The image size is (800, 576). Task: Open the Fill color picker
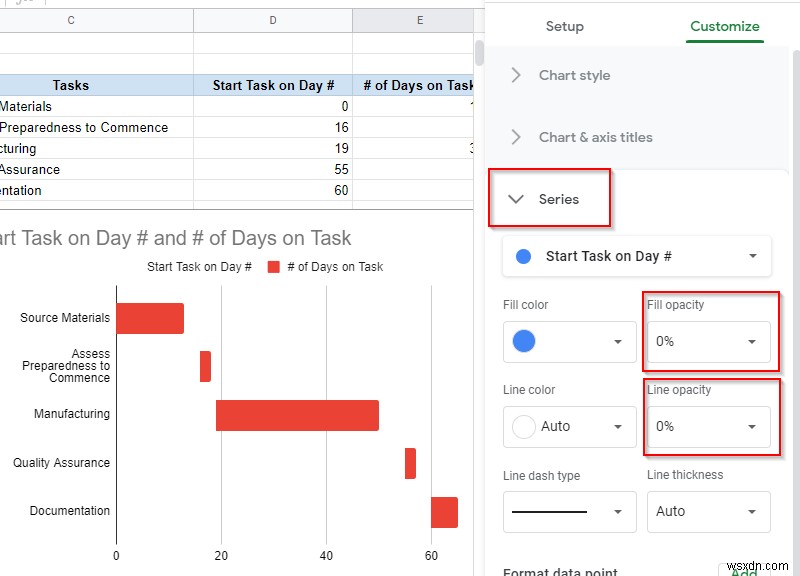coord(569,342)
